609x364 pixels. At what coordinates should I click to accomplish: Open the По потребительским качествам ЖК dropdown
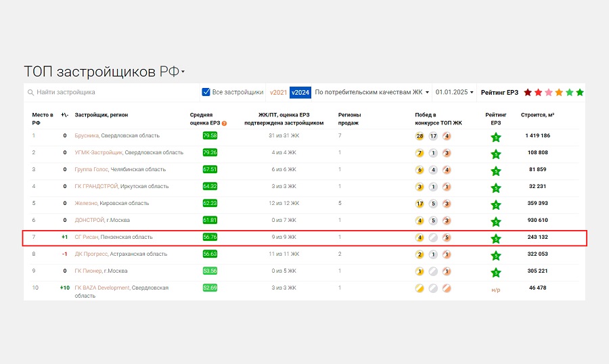(x=373, y=92)
